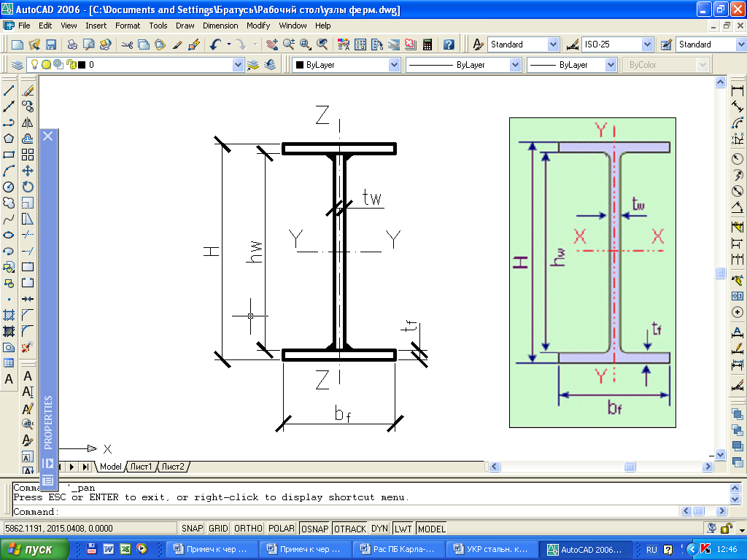Toggle GRID display in status bar
The height and width of the screenshot is (560, 747).
pyautogui.click(x=218, y=529)
